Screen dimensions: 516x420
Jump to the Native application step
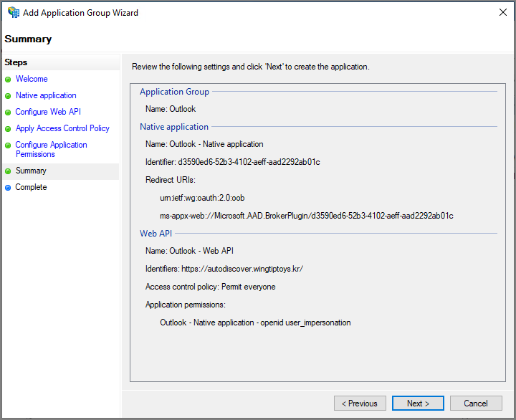pos(46,95)
